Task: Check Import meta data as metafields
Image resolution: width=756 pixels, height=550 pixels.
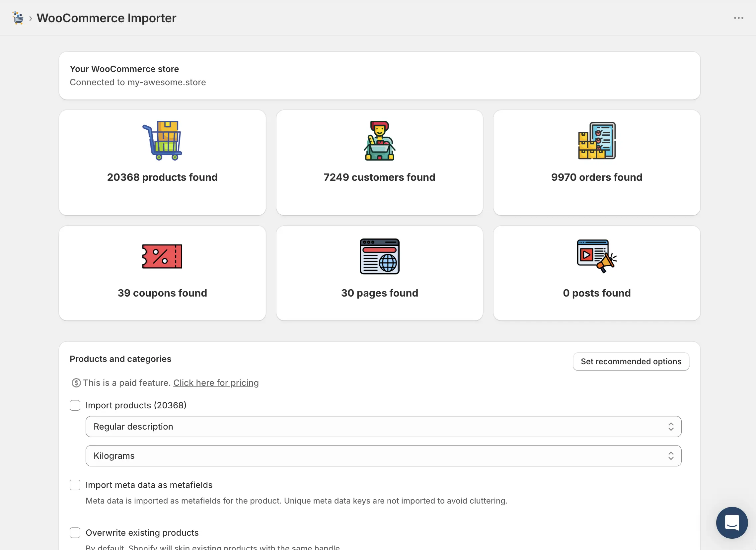Action: tap(75, 485)
